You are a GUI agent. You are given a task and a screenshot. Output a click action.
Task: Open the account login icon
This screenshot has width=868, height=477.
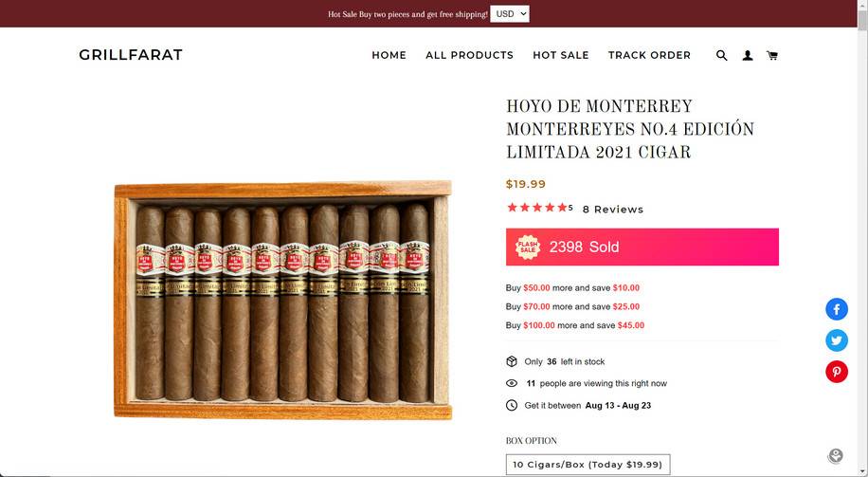748,55
